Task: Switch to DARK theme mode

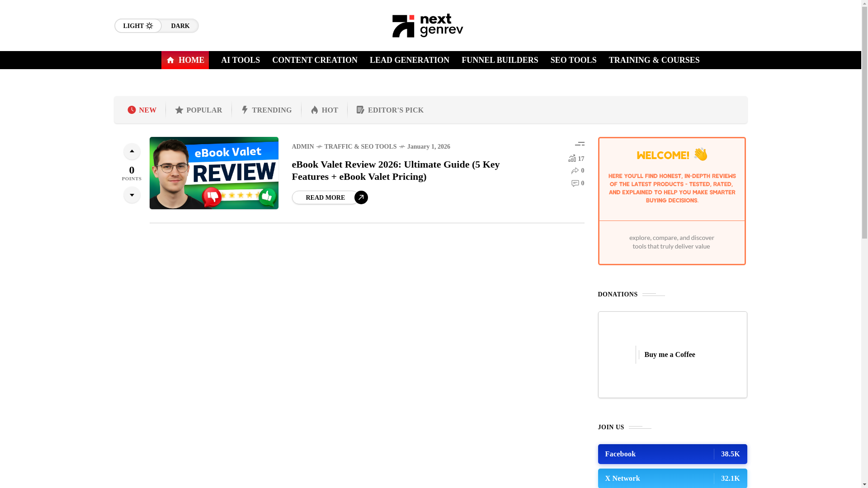Action: tap(180, 26)
